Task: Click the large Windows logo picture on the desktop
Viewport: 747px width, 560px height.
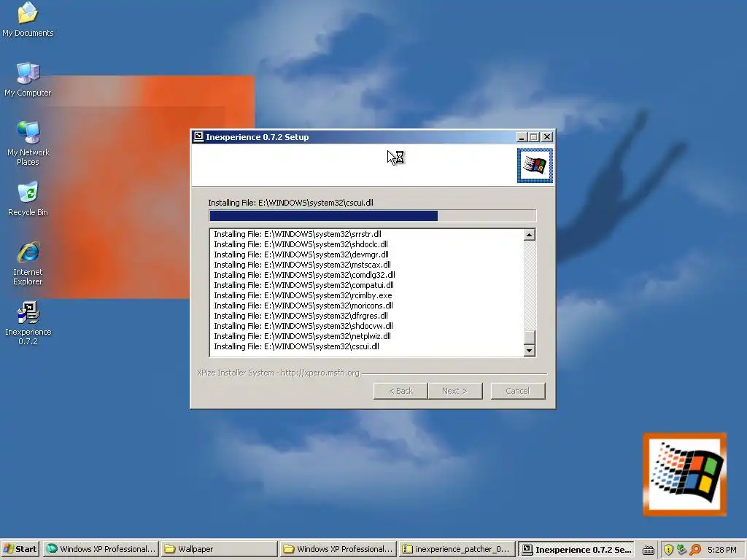Action: (684, 474)
